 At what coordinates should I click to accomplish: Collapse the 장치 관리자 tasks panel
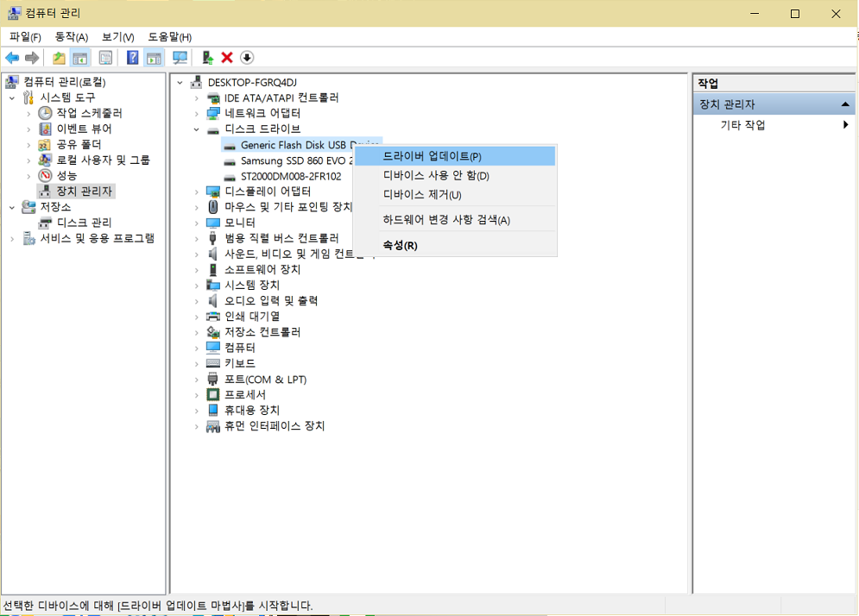point(843,103)
